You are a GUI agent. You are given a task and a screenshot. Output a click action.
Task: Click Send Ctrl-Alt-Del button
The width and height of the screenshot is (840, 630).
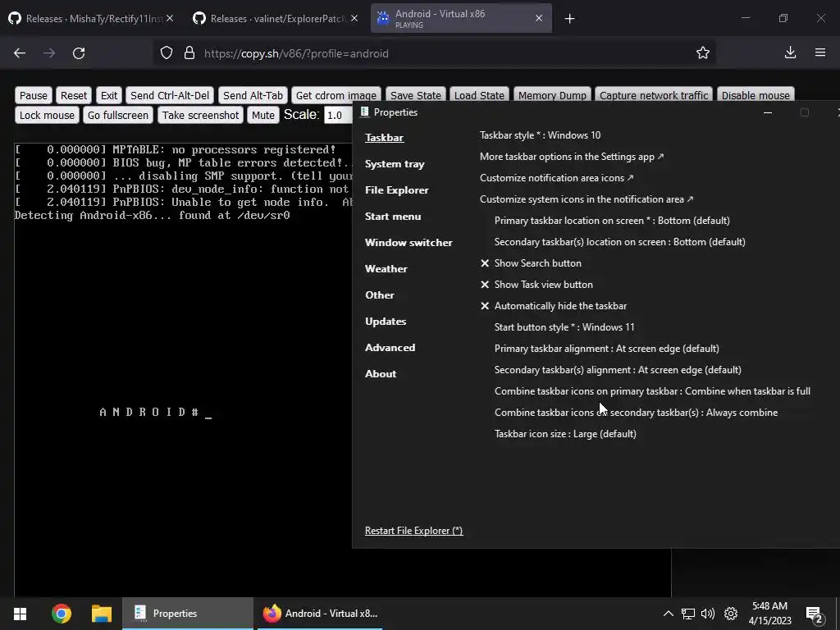pyautogui.click(x=170, y=95)
